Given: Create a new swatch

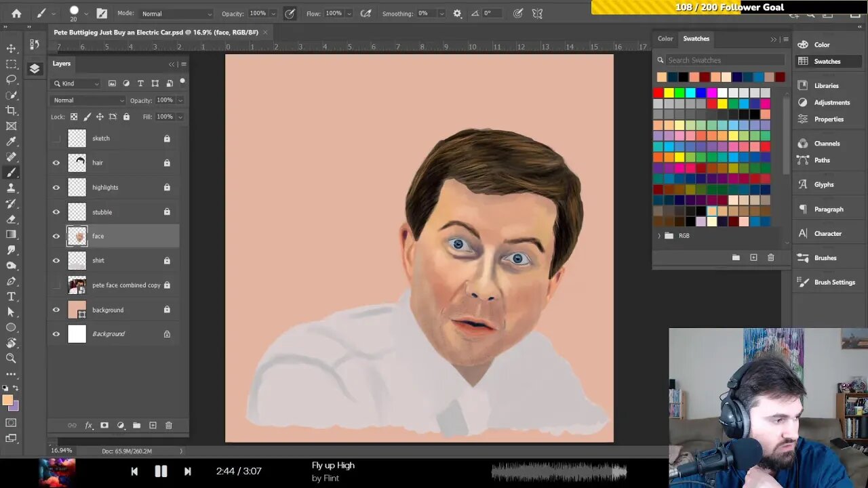Looking at the screenshot, I should point(753,258).
